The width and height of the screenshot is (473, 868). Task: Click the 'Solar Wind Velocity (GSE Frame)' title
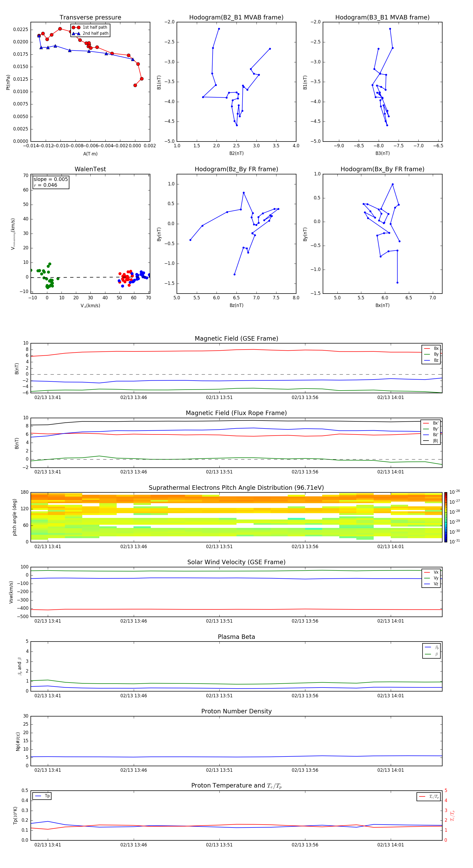(236, 562)
